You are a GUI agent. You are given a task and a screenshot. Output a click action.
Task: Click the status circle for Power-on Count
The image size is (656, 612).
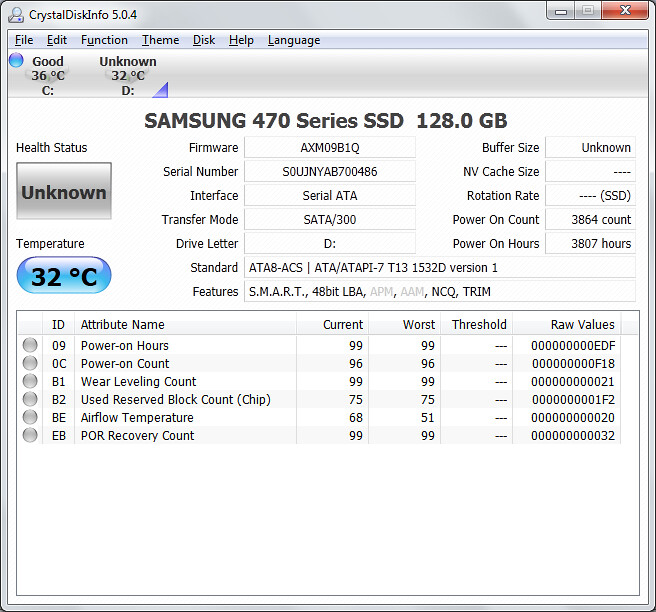30,363
